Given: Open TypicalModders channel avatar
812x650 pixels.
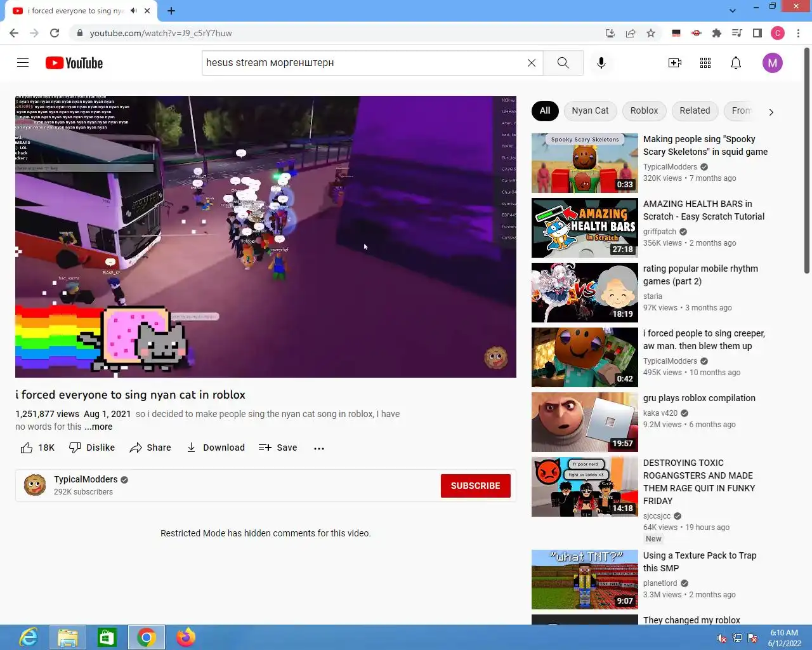Looking at the screenshot, I should [35, 486].
